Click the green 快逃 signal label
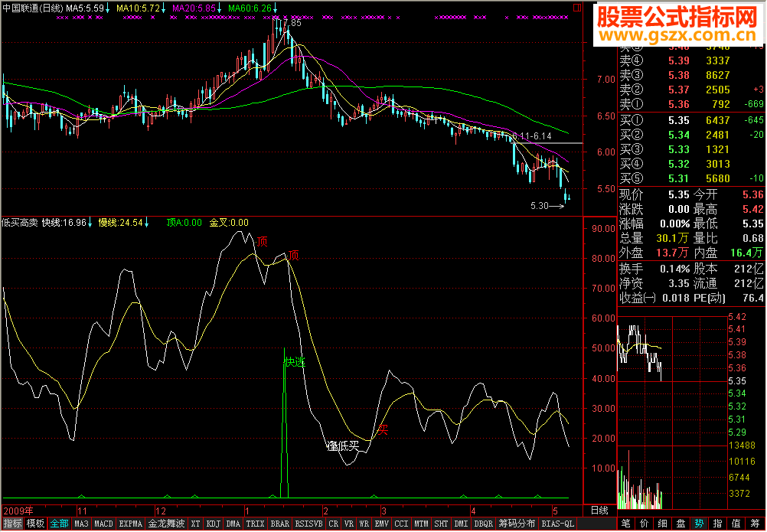The height and width of the screenshot is (532, 767). pyautogui.click(x=295, y=362)
